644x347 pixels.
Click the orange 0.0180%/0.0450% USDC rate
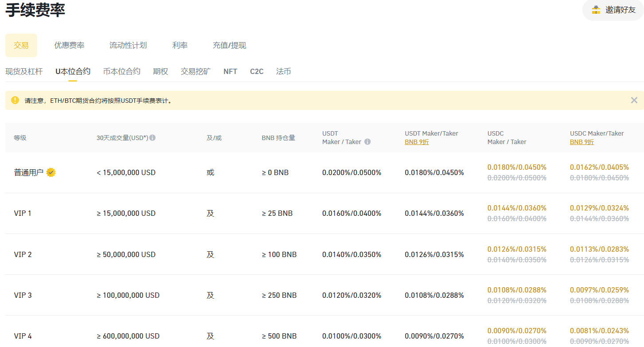tap(517, 167)
